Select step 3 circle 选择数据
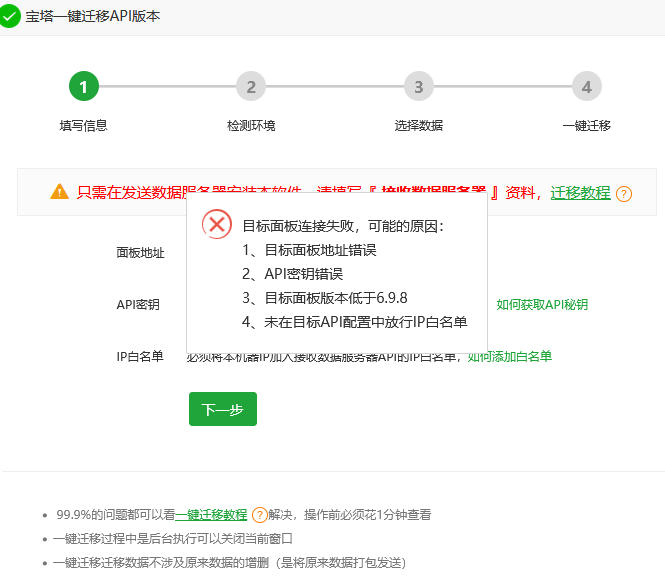 pos(419,87)
